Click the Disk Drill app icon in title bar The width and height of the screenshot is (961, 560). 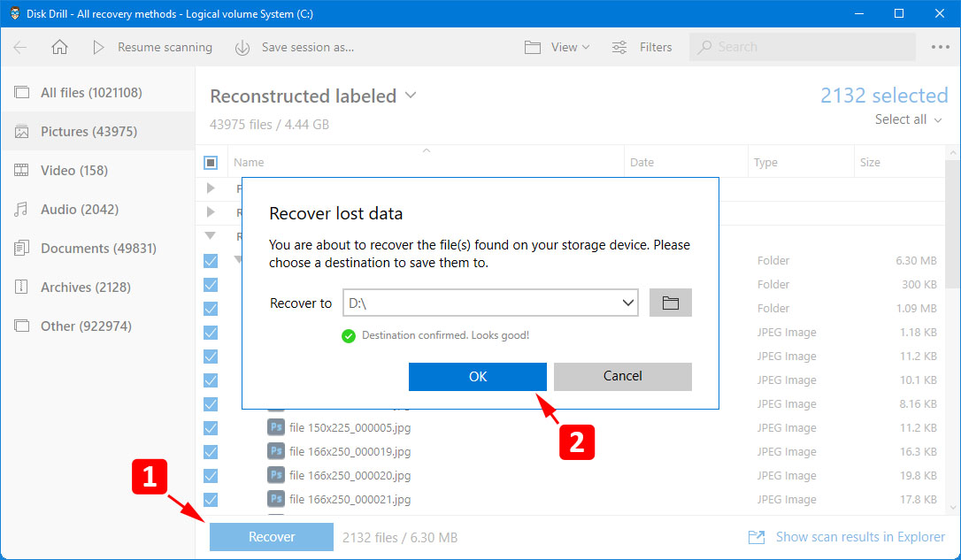(15, 13)
